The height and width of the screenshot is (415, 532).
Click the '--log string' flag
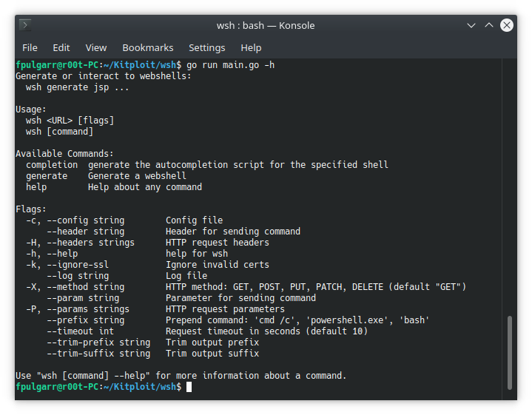point(78,276)
